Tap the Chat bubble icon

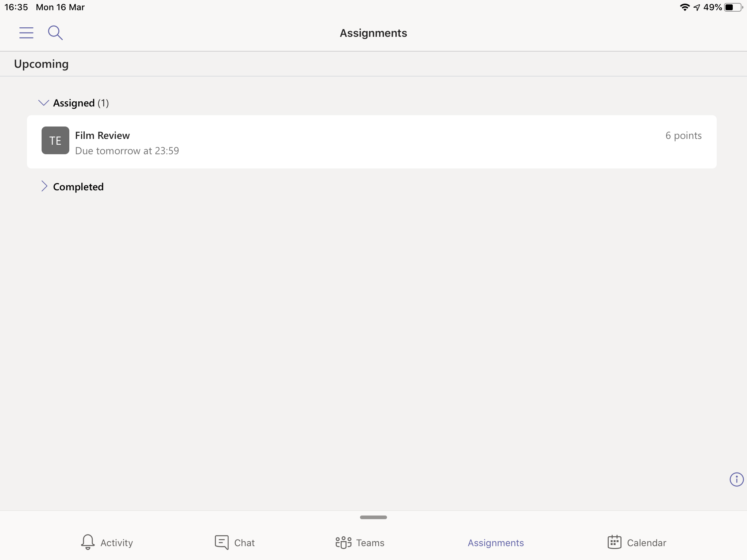[x=222, y=542]
